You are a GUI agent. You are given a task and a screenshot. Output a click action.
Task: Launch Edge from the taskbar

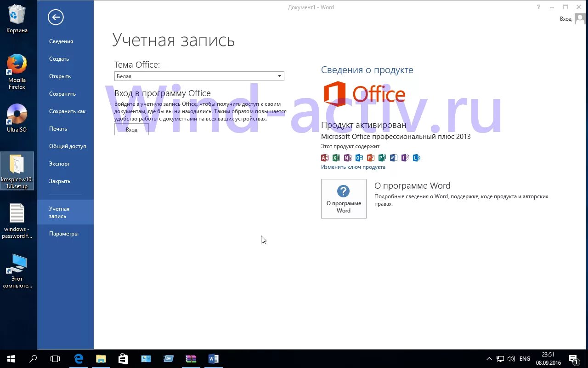pos(79,359)
